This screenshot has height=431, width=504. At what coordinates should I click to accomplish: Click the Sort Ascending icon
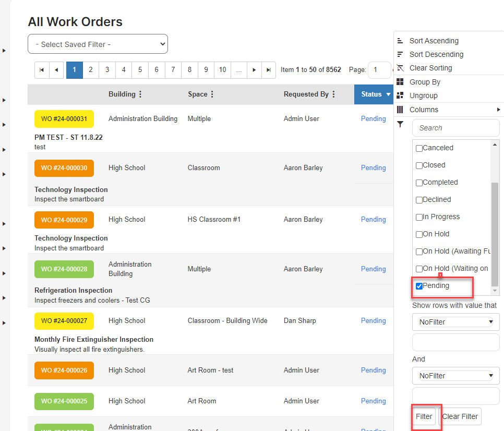coord(400,41)
